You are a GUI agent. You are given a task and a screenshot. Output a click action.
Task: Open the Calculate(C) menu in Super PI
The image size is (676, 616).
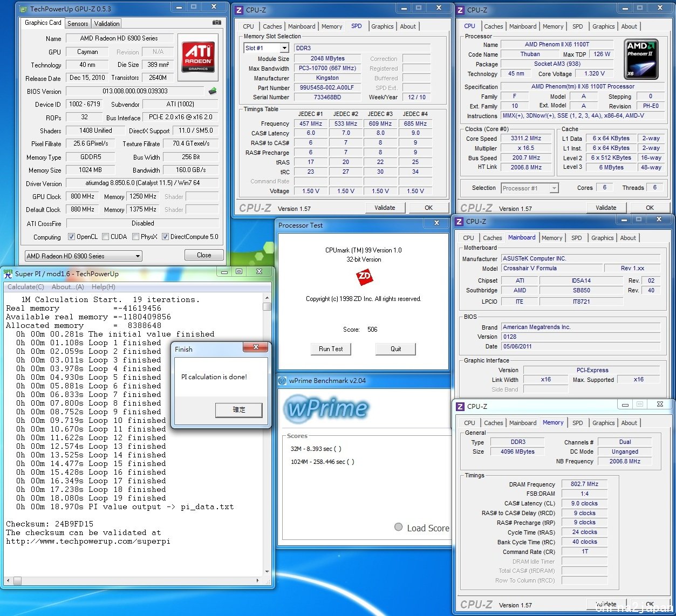[26, 287]
